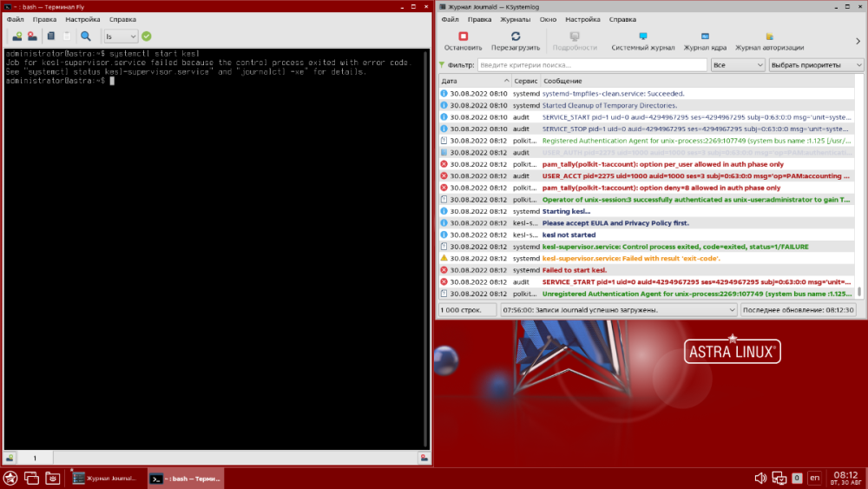Open a new tab in Fly terminal toolbar
Image resolution: width=868 pixels, height=489 pixels.
coord(17,36)
